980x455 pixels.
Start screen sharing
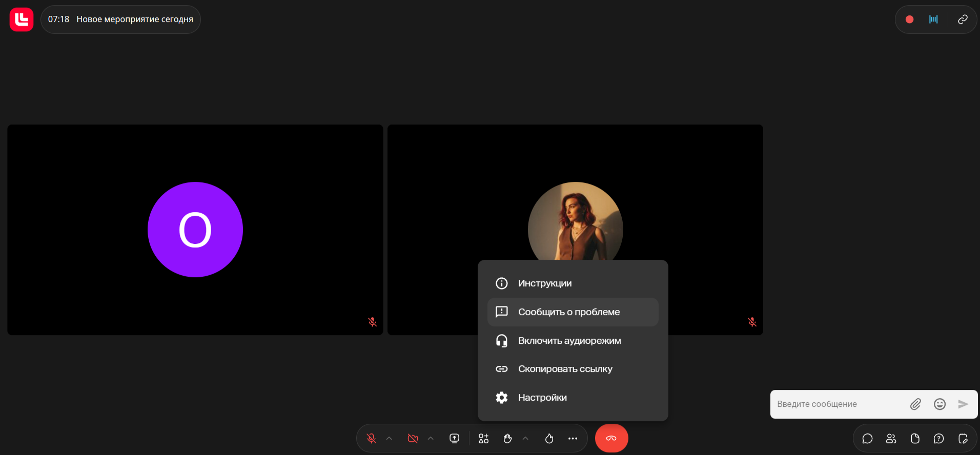454,439
